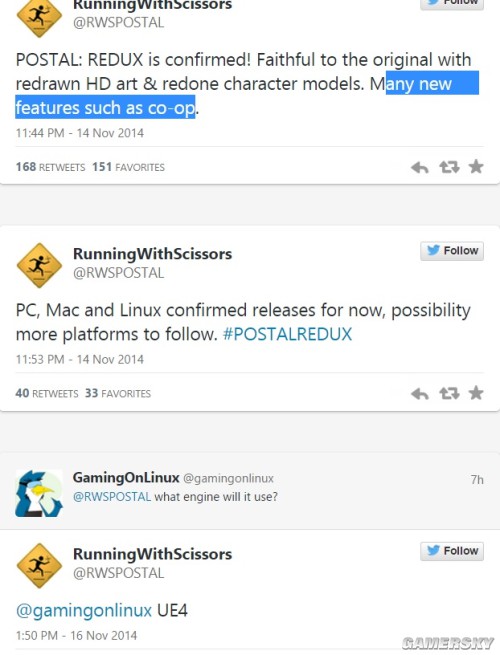View the 151 favorites list
Image resolution: width=500 pixels, height=655 pixels.
click(x=128, y=167)
